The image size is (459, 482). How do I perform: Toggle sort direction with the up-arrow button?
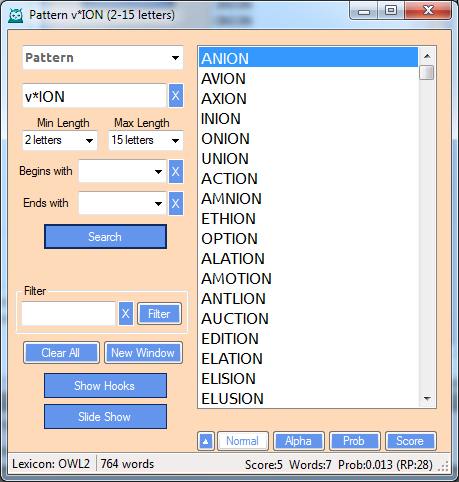(206, 441)
